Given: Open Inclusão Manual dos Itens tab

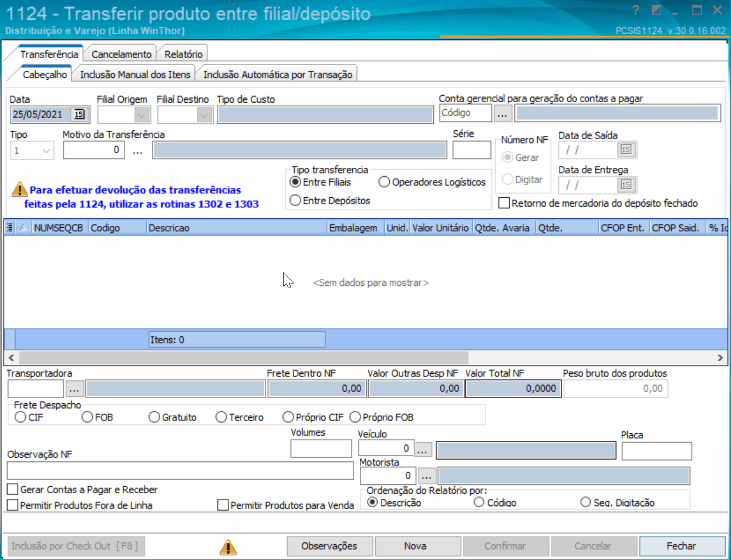Looking at the screenshot, I should [135, 75].
